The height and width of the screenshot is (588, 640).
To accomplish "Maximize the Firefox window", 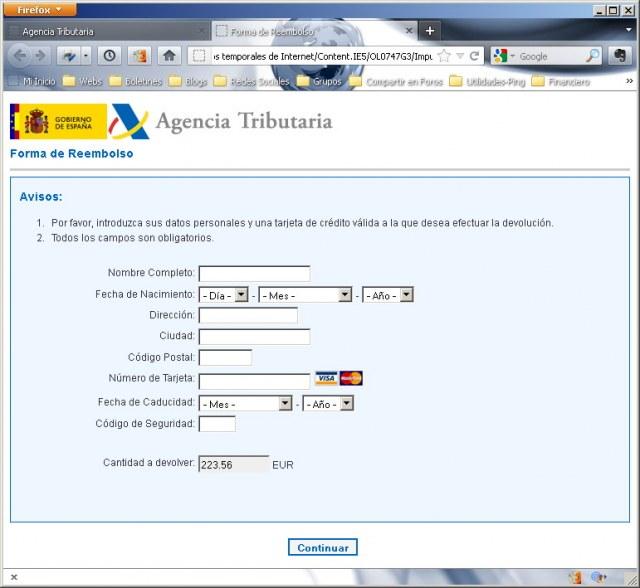I will click(x=613, y=11).
